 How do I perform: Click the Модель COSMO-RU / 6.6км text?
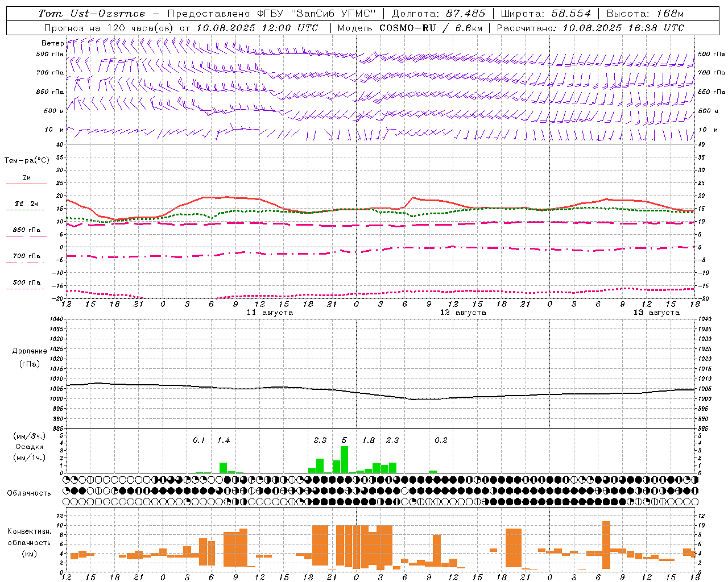pyautogui.click(x=409, y=28)
